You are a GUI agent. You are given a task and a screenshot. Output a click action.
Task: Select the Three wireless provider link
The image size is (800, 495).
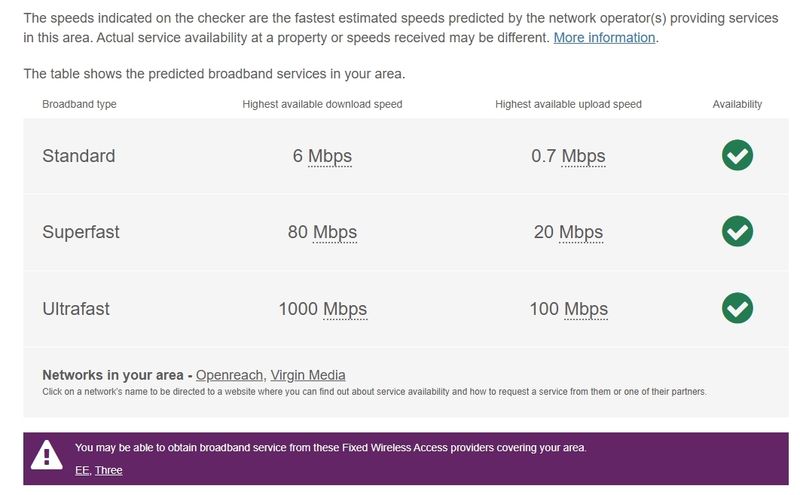pos(108,470)
